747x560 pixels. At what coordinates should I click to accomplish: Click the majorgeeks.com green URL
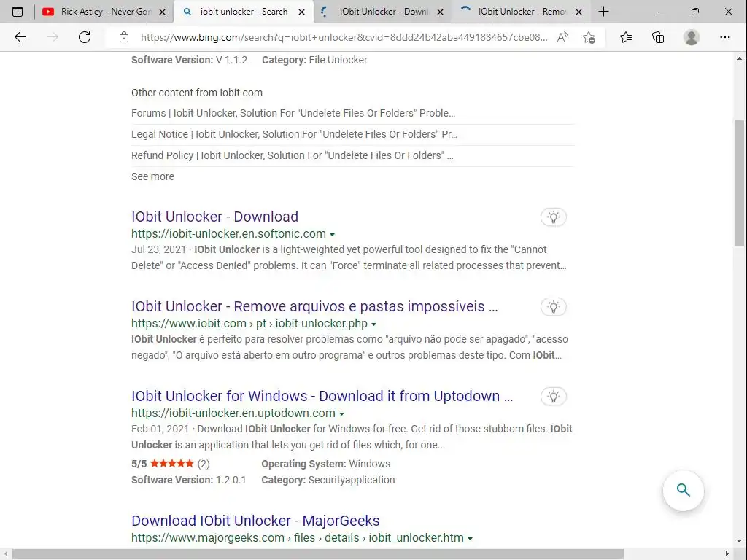coord(298,538)
